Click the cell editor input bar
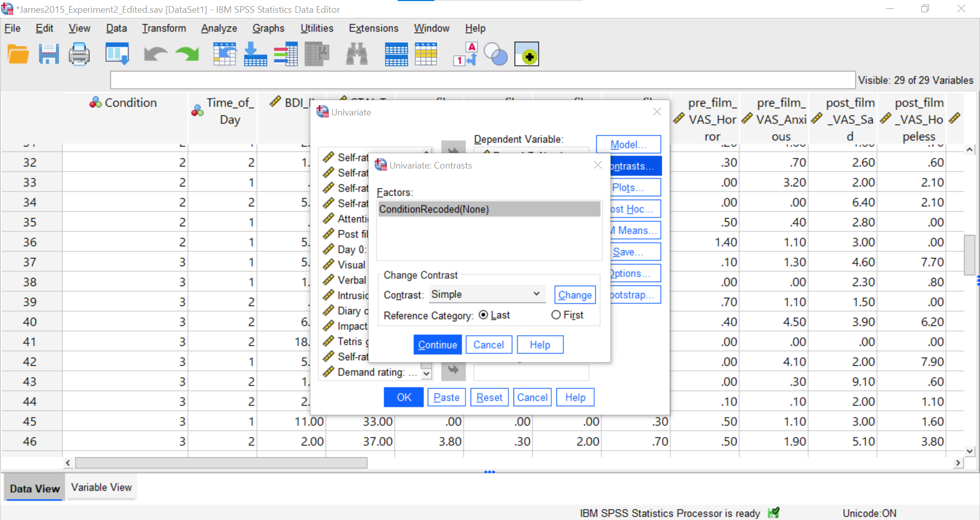Viewport: 980px width, 520px height. tap(482, 80)
